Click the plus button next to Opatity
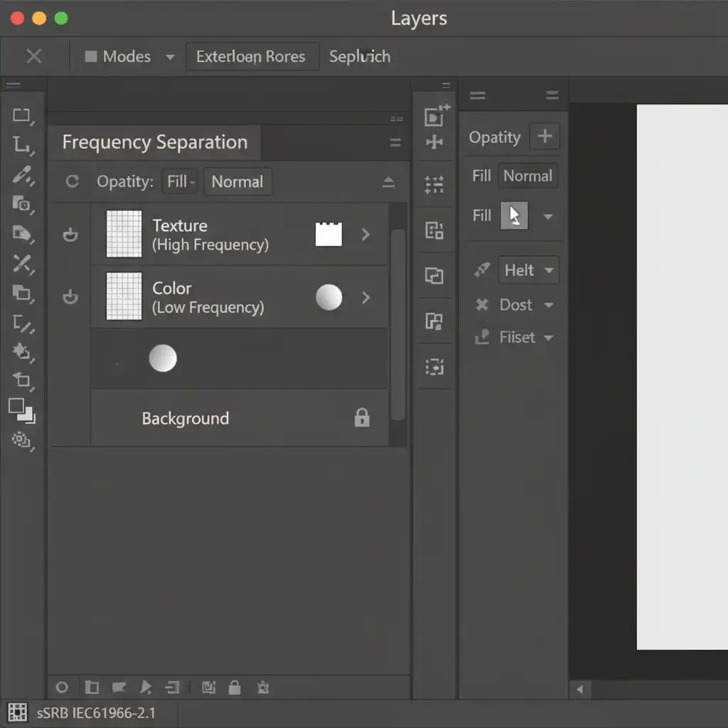 545,136
